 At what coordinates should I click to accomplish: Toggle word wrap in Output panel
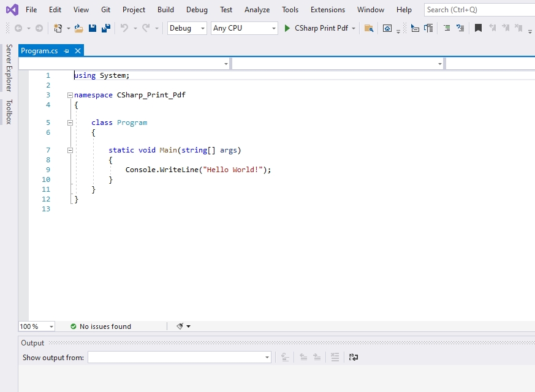tap(354, 357)
